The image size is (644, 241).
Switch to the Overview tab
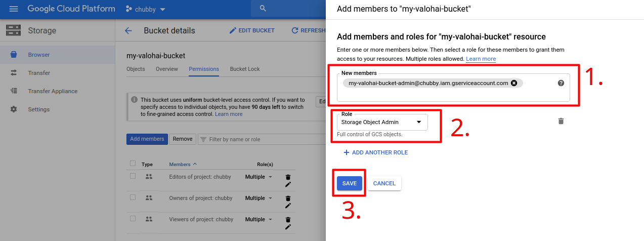[167, 69]
